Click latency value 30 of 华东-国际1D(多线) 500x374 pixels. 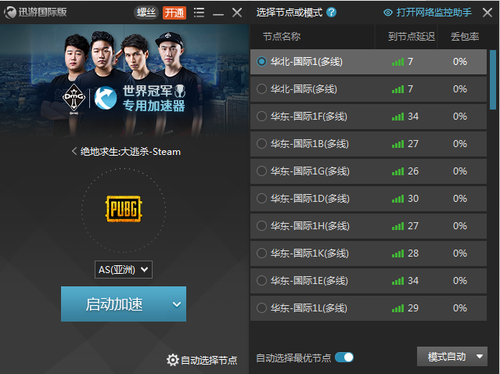[x=413, y=198]
